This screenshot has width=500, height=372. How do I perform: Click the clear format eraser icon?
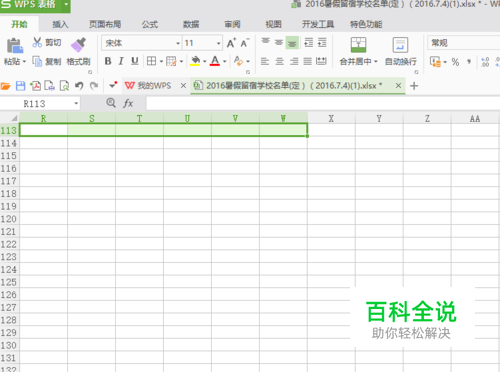[x=238, y=61]
